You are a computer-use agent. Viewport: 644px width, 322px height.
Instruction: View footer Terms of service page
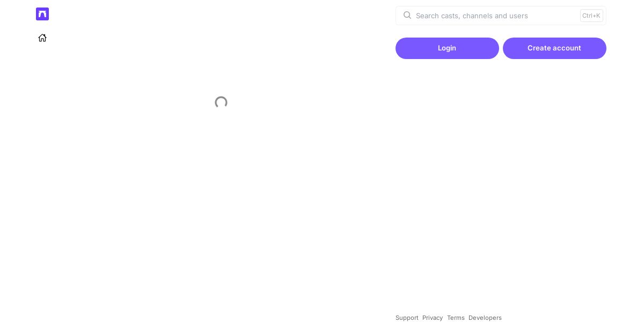(456, 318)
